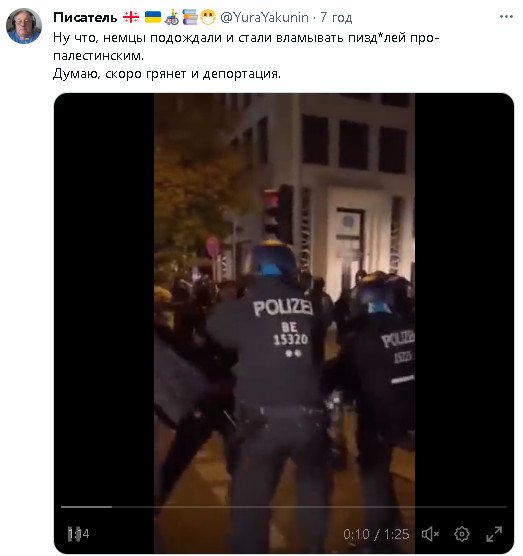This screenshot has height=556, width=523.
Task: Open the video settings gear
Action: coord(462,534)
